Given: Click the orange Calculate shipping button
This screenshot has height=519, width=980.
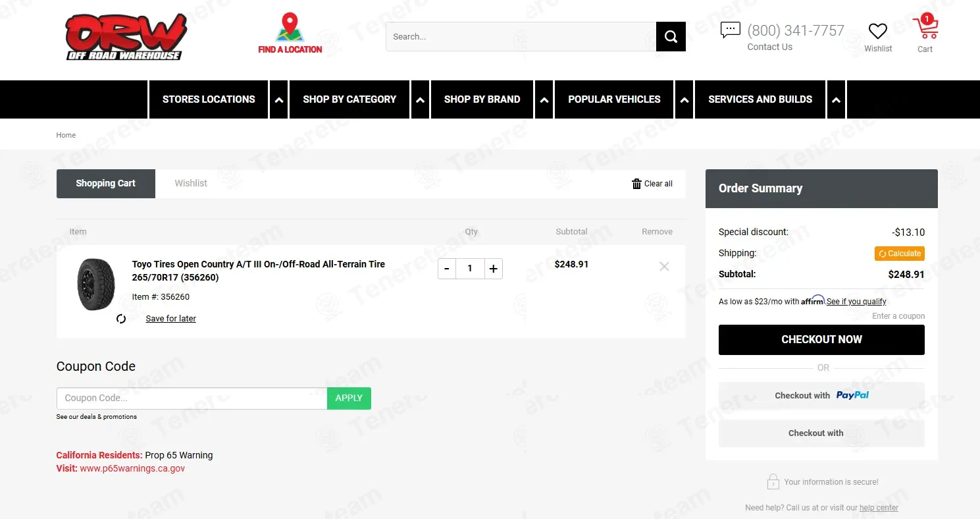Looking at the screenshot, I should coord(900,254).
